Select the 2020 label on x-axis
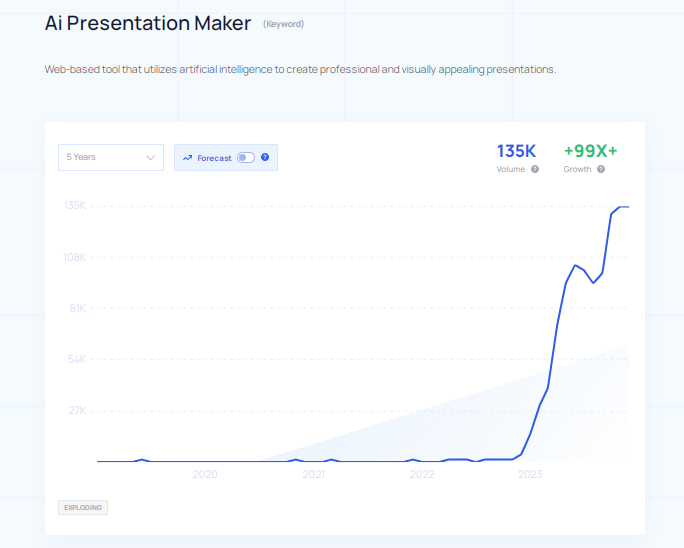The width and height of the screenshot is (684, 548). click(205, 474)
